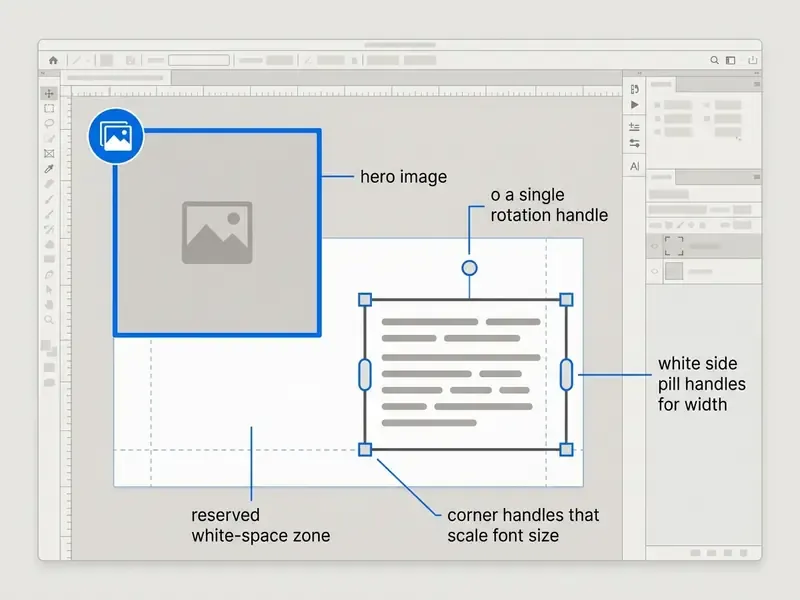This screenshot has height=600, width=800.
Task: Select the Layers panel tab
Action: pyautogui.click(x=661, y=177)
